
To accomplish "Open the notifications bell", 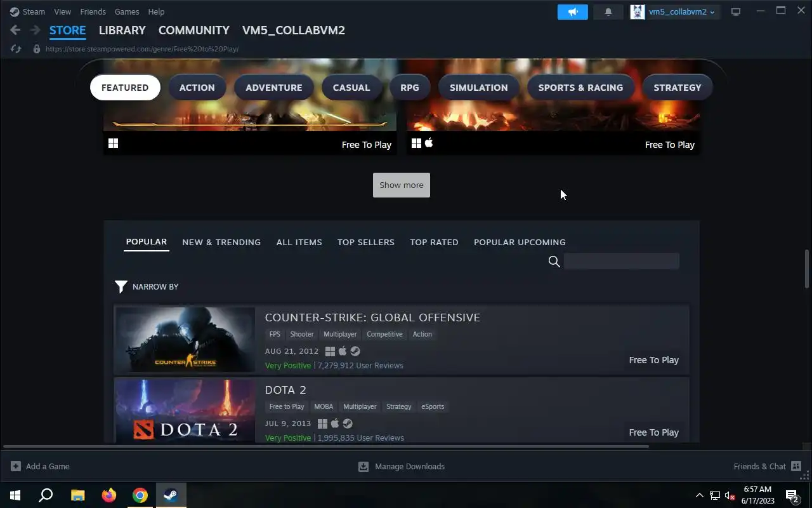I will 608,12.
